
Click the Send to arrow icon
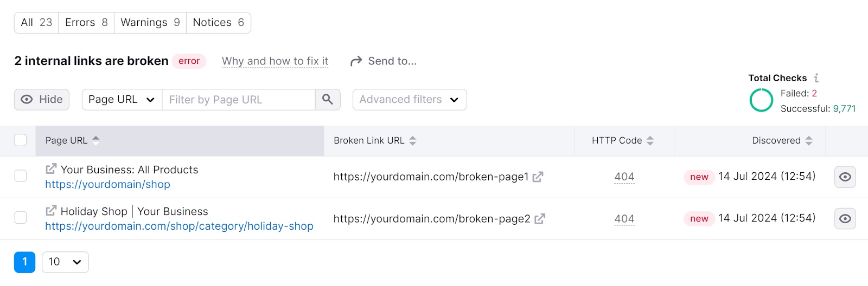(x=356, y=61)
